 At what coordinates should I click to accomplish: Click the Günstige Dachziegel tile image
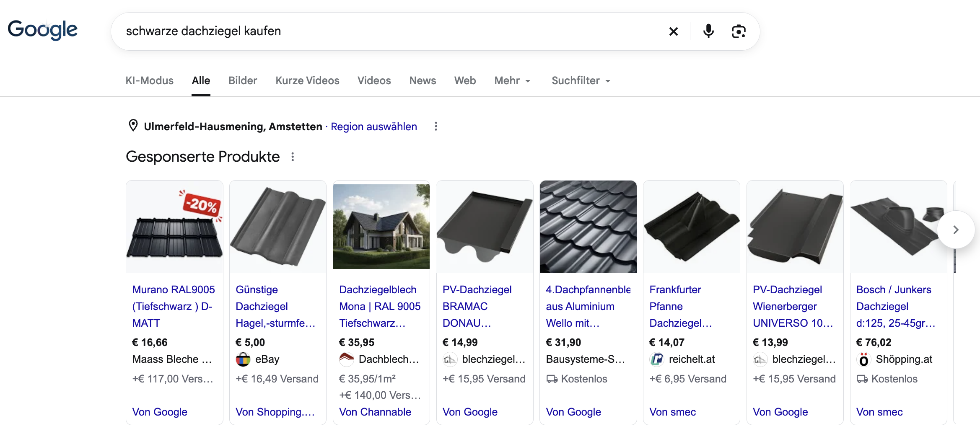pyautogui.click(x=278, y=227)
